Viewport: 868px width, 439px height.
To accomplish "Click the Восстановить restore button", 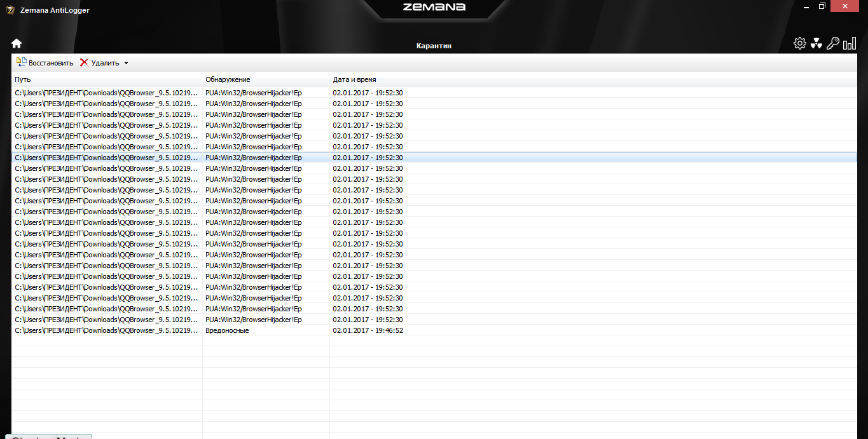I will (45, 63).
